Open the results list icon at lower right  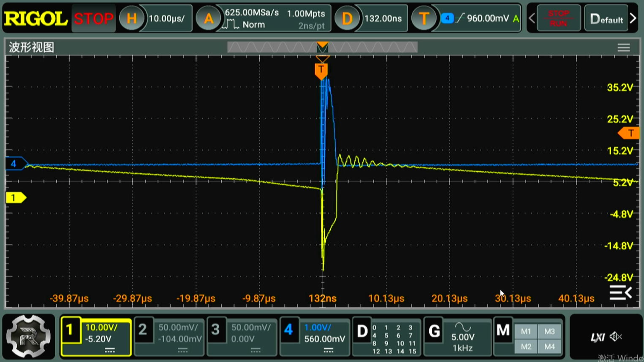[x=621, y=293]
